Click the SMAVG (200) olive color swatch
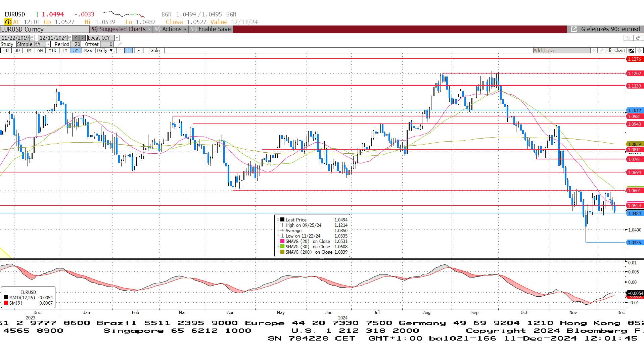The width and height of the screenshot is (644, 357). coord(282,252)
